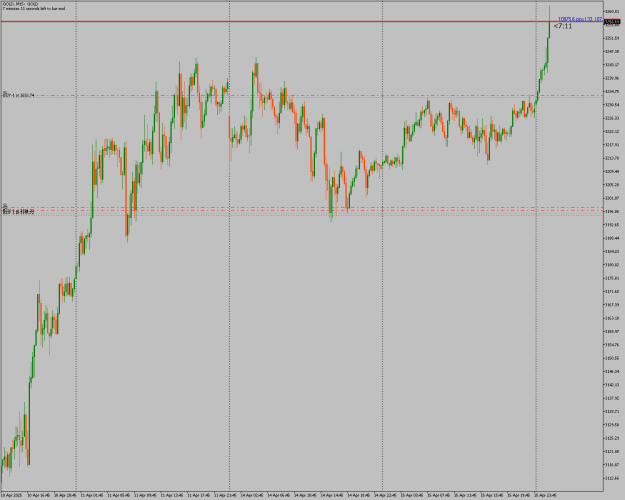Click the 3260.81 price scale label
The width and height of the screenshot is (625, 500).
[612, 11]
